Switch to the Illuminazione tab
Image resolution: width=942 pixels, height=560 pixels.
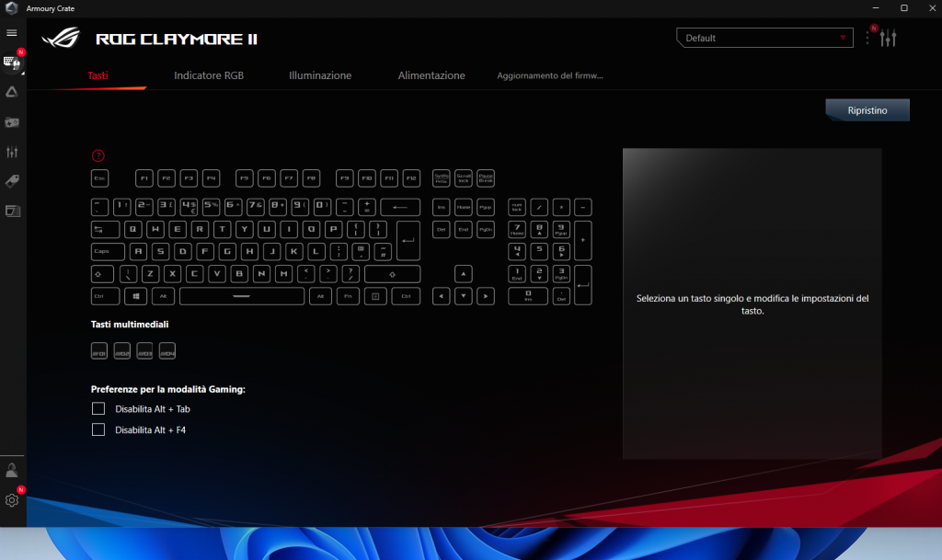(x=320, y=75)
